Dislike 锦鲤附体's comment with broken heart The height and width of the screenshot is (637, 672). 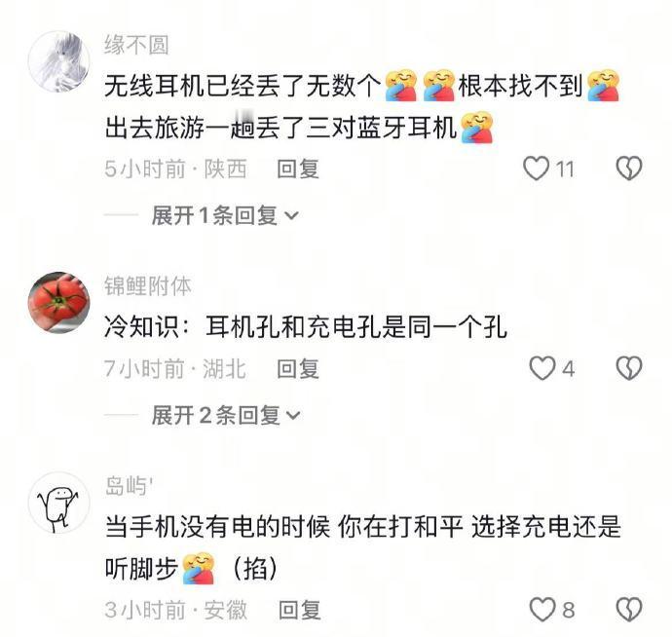(629, 368)
